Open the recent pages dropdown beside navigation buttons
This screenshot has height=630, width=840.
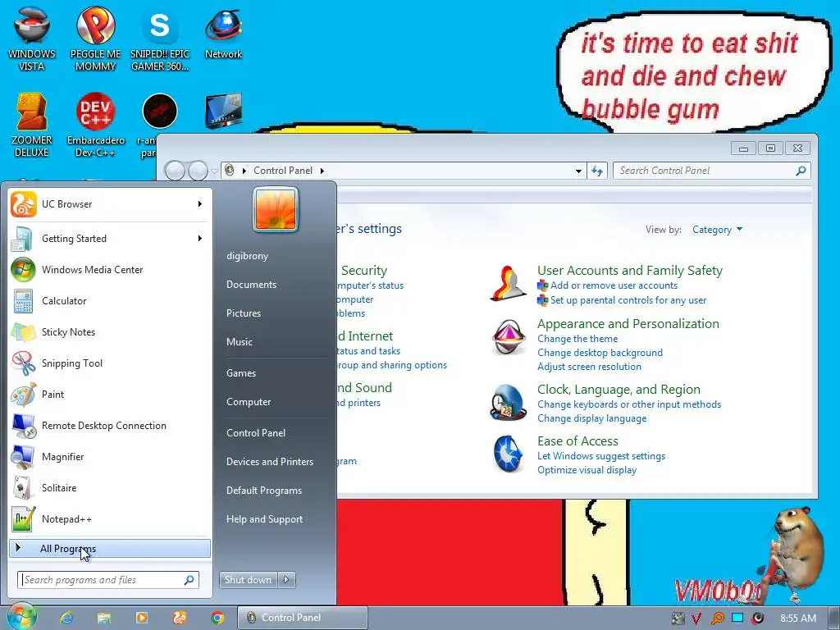click(x=214, y=171)
